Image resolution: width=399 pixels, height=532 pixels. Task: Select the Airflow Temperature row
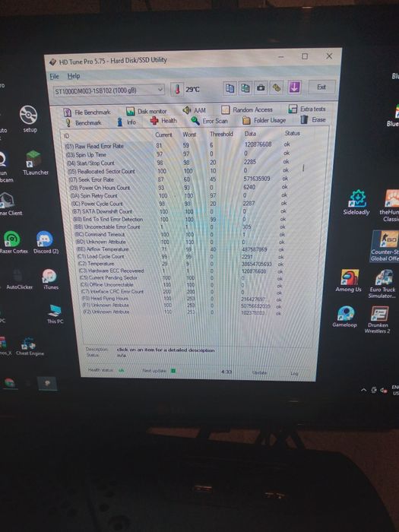point(181,249)
